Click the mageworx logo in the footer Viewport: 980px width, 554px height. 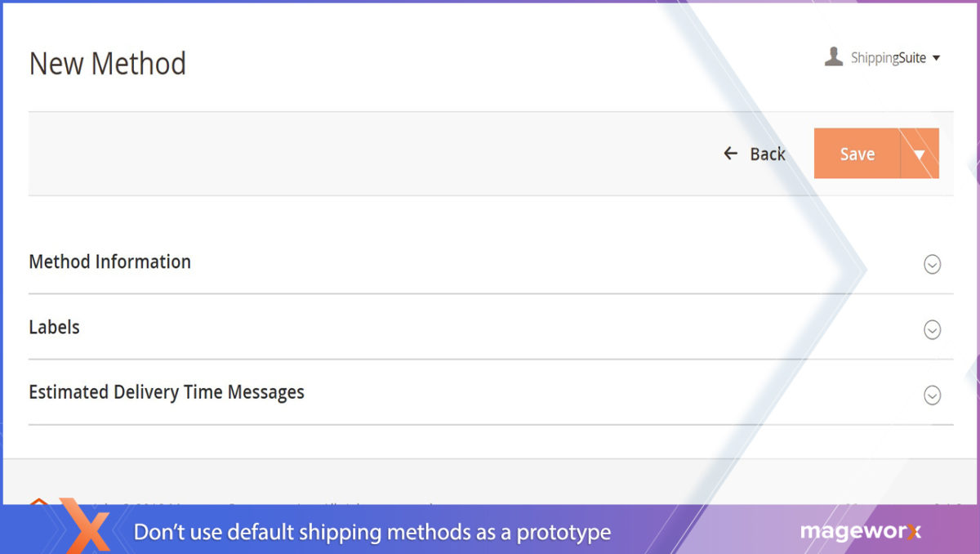tap(862, 531)
